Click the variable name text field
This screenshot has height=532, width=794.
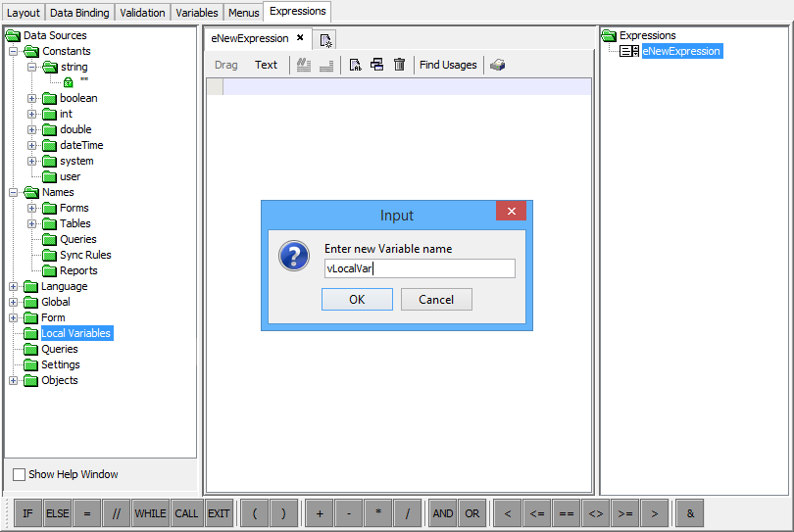click(419, 268)
